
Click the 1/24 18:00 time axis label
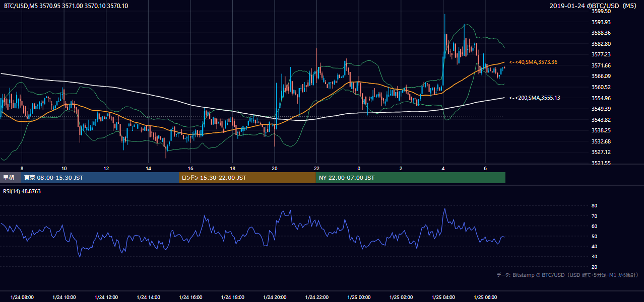[x=232, y=297]
